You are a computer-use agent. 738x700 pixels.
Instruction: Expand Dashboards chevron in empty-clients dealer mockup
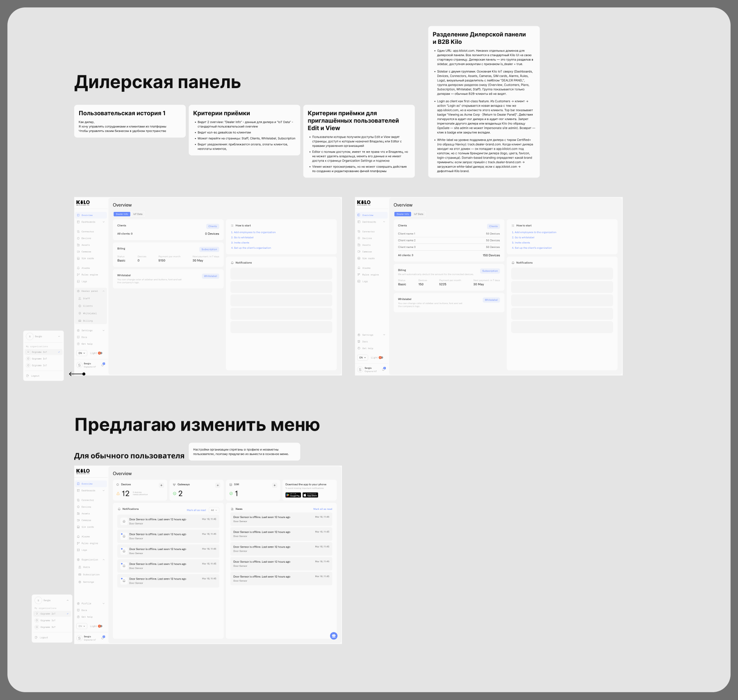click(x=103, y=222)
